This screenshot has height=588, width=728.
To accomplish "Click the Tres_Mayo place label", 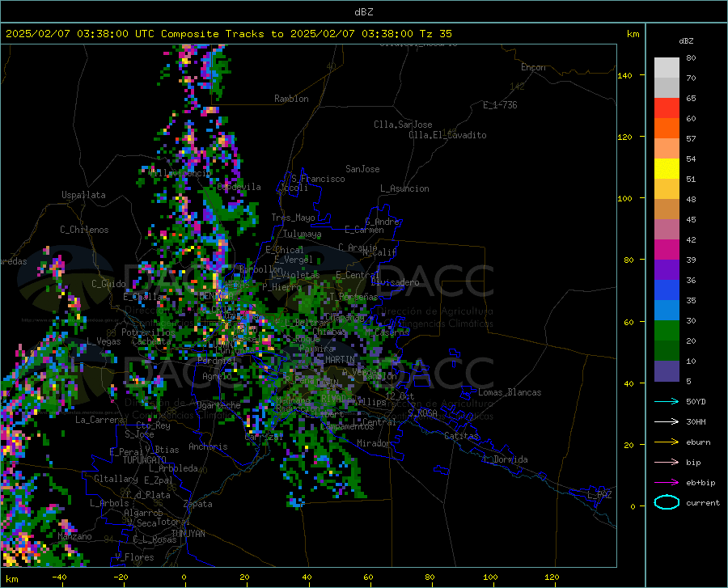I will coord(293,218).
